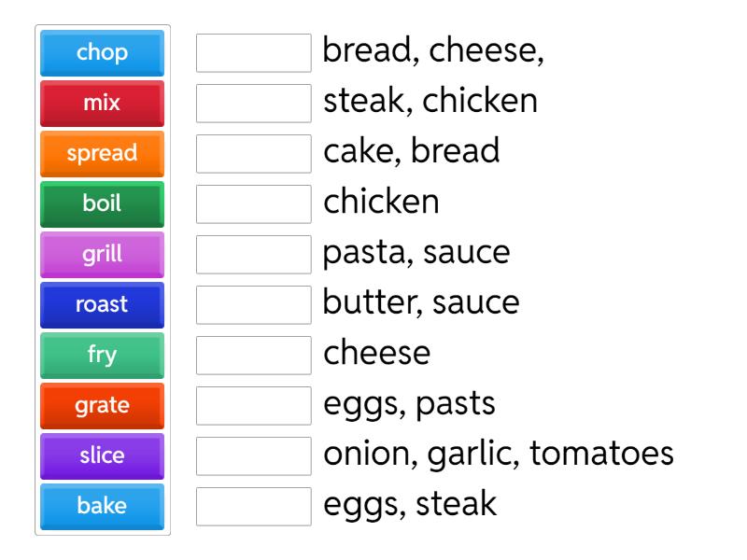747x560 pixels.
Task: Click the answer box beside 'steak, chicken'
Action: [x=254, y=104]
